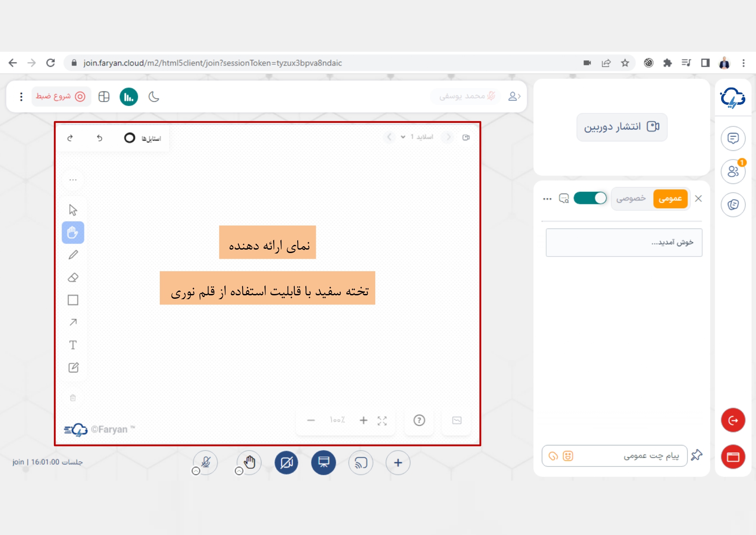Open the three-dot main options menu
Viewport: 756px width, 535px height.
click(21, 97)
